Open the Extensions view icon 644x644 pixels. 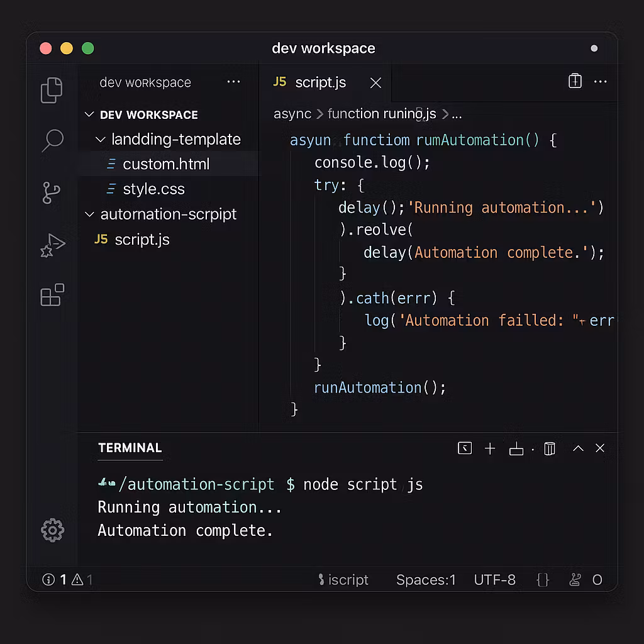[52, 295]
